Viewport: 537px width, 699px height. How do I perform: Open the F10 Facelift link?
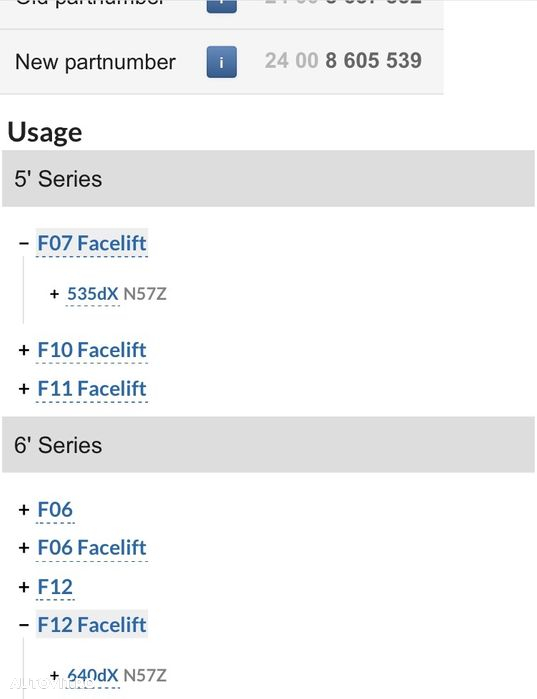(92, 350)
